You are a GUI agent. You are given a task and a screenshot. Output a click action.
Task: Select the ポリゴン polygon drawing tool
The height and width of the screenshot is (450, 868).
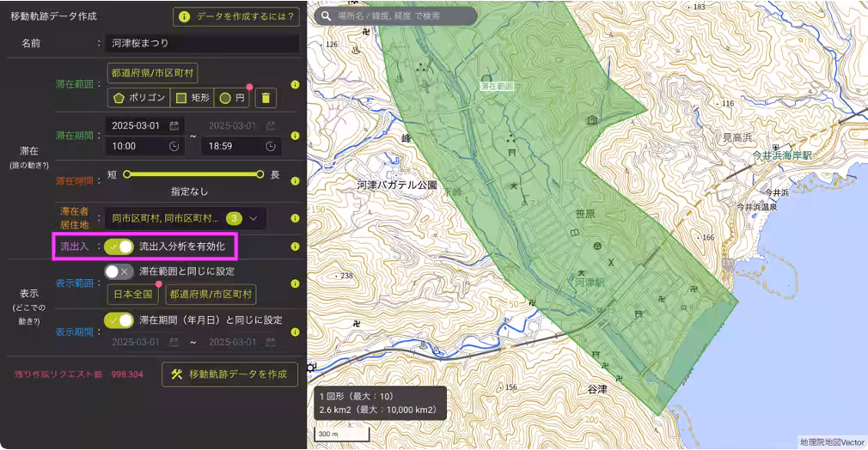pyautogui.click(x=138, y=98)
